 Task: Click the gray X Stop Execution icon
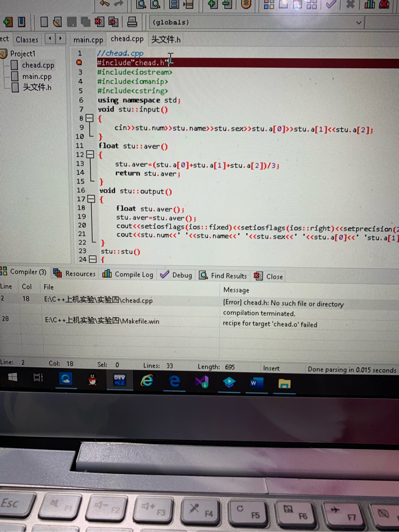pyautogui.click(x=351, y=4)
